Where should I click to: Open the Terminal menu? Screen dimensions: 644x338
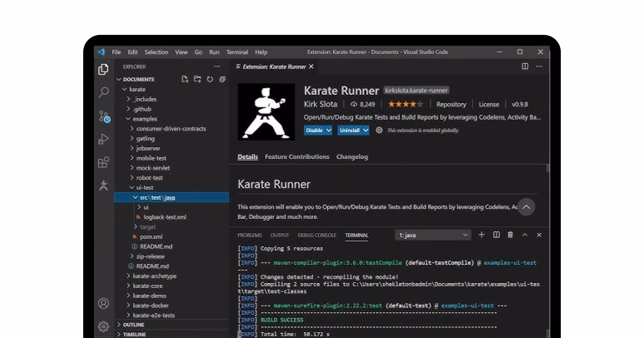click(237, 52)
